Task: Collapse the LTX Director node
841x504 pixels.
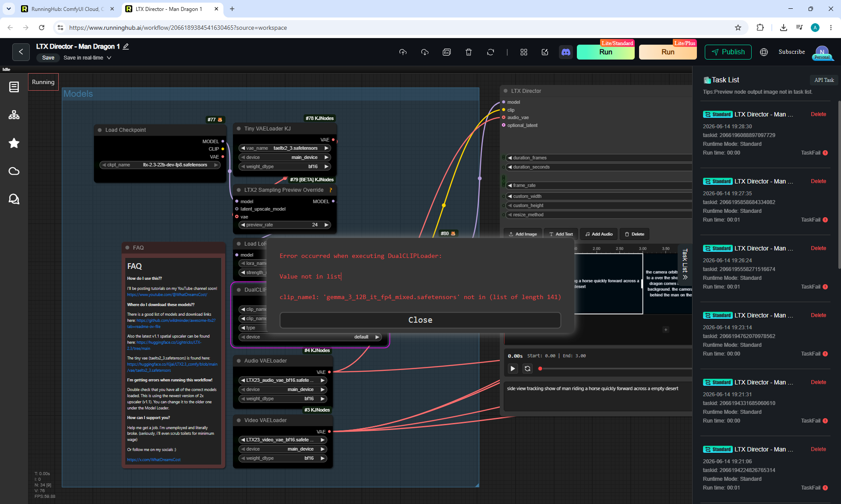Action: (x=505, y=91)
